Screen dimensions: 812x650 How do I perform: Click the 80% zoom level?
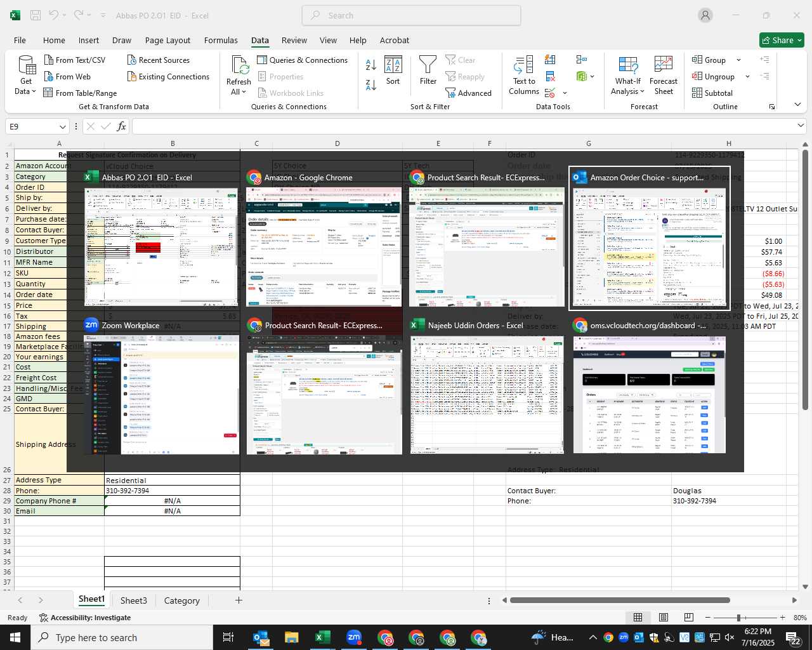click(x=800, y=618)
